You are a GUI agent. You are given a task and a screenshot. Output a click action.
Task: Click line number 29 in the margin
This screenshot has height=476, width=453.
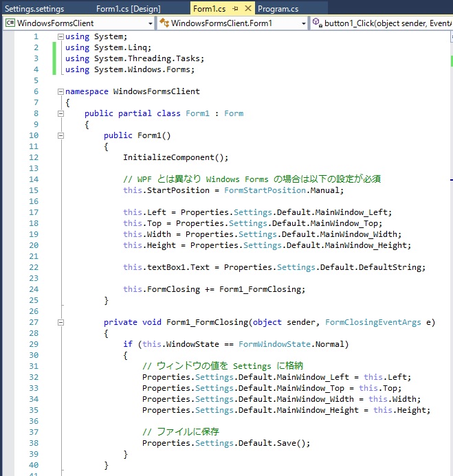tap(34, 344)
